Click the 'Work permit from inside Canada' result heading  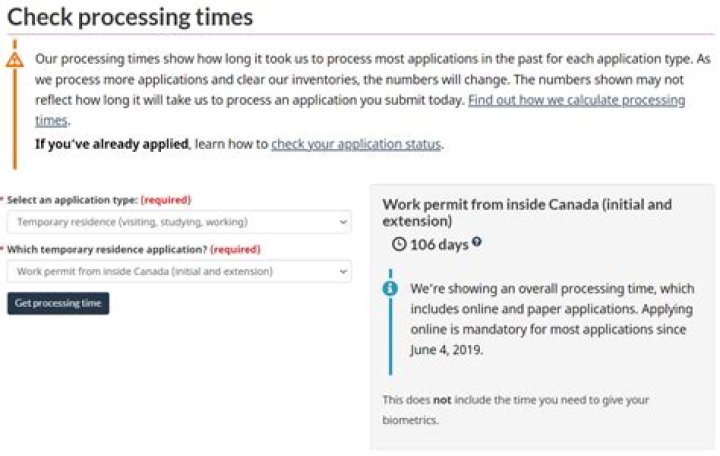[x=527, y=212]
